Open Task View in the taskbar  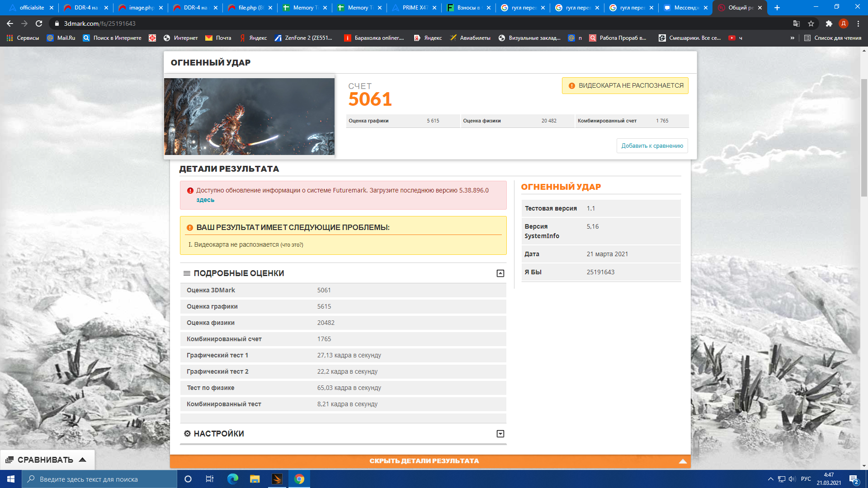(x=210, y=479)
